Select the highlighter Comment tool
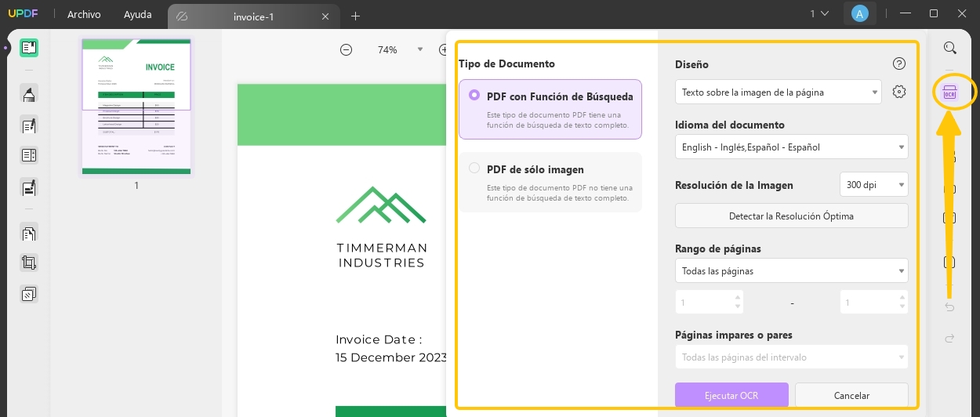This screenshot has width=980, height=417. (x=29, y=94)
